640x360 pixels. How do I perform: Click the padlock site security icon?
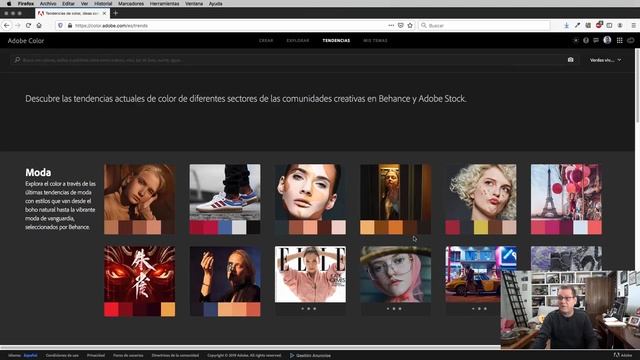point(70,25)
